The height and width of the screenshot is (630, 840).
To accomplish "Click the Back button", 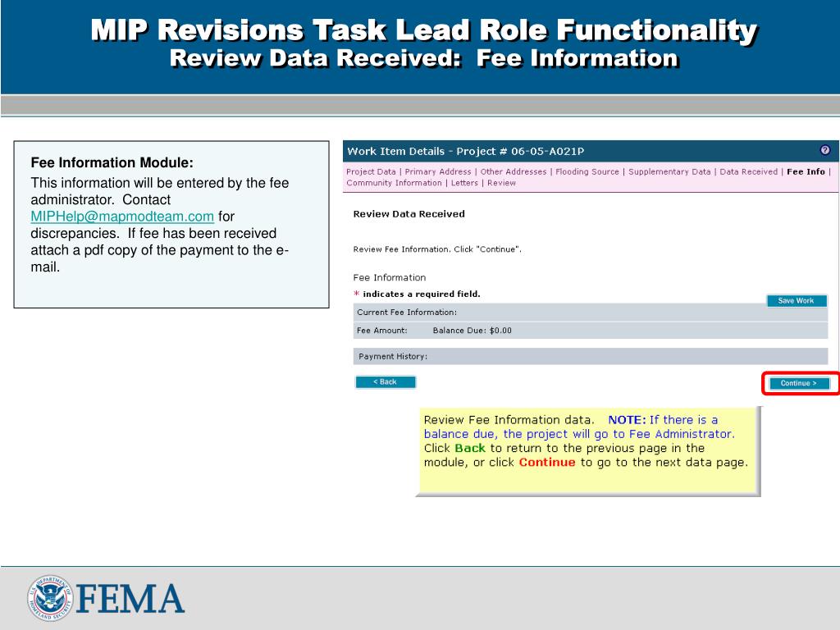I will click(x=386, y=382).
